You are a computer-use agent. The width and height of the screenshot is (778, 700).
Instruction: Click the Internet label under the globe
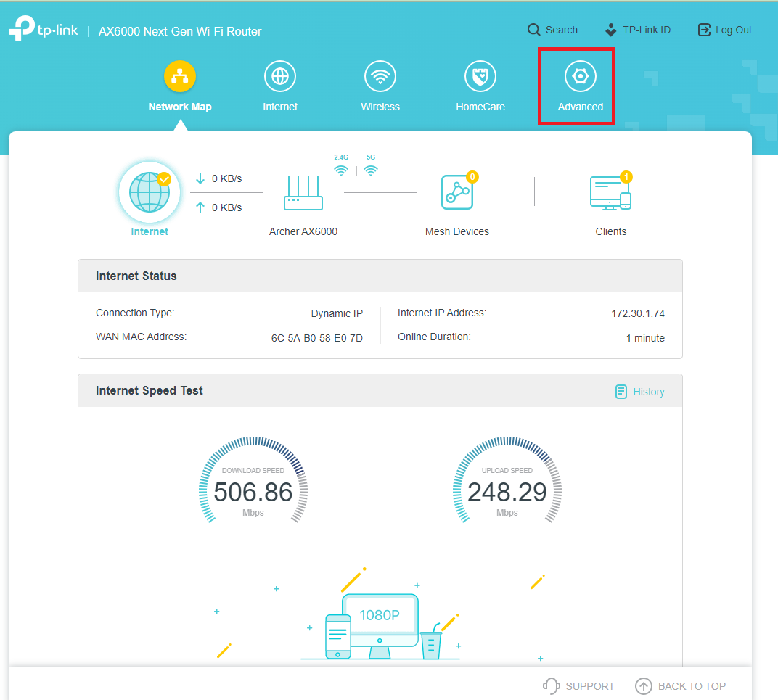tap(150, 231)
